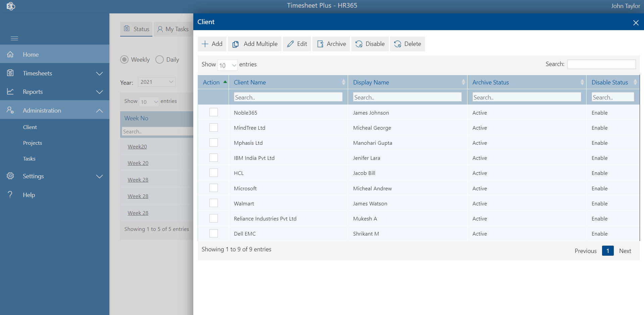Open the Show entries dropdown
Image resolution: width=644 pixels, height=315 pixels.
[228, 65]
